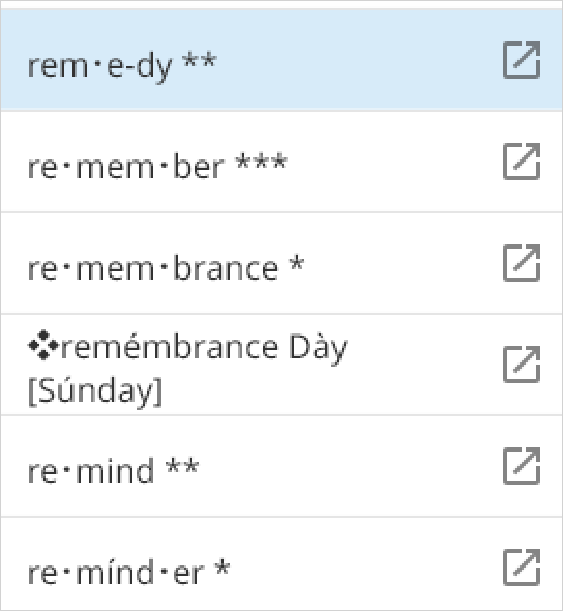Click the two asterisks after remind
Screen dimensions: 564x611
click(182, 466)
